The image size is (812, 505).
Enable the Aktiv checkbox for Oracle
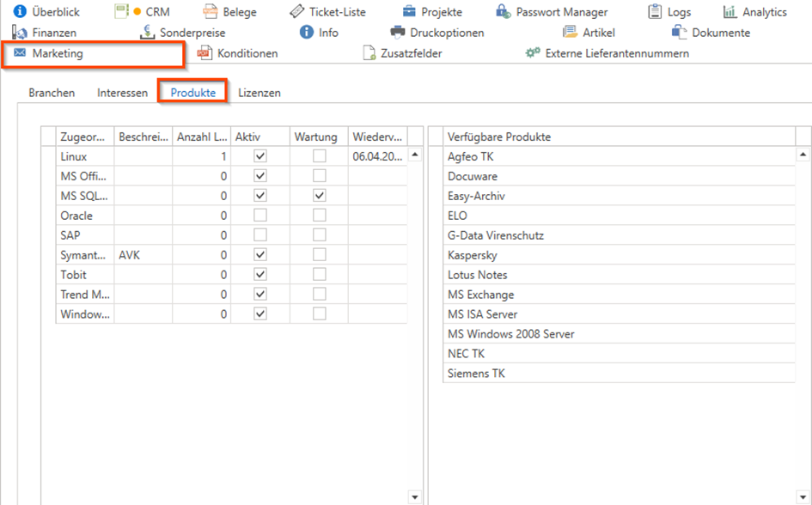[x=260, y=216]
